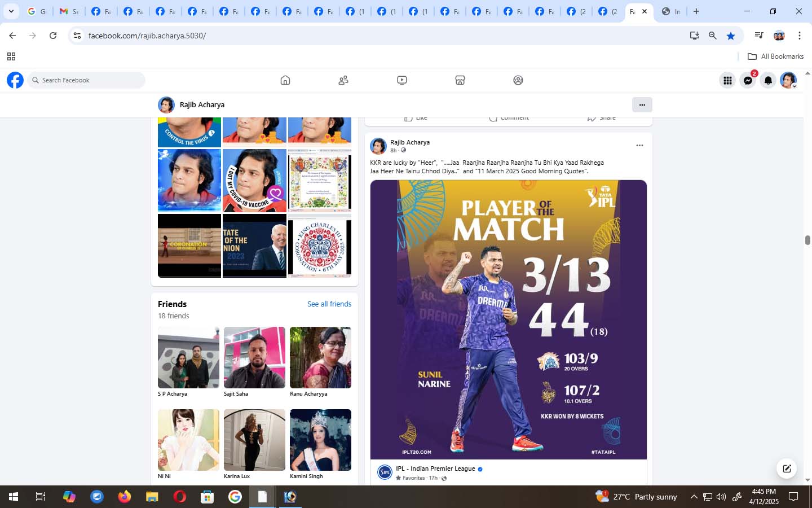Open the Friends tab icon in navbar
The image size is (812, 508).
343,80
